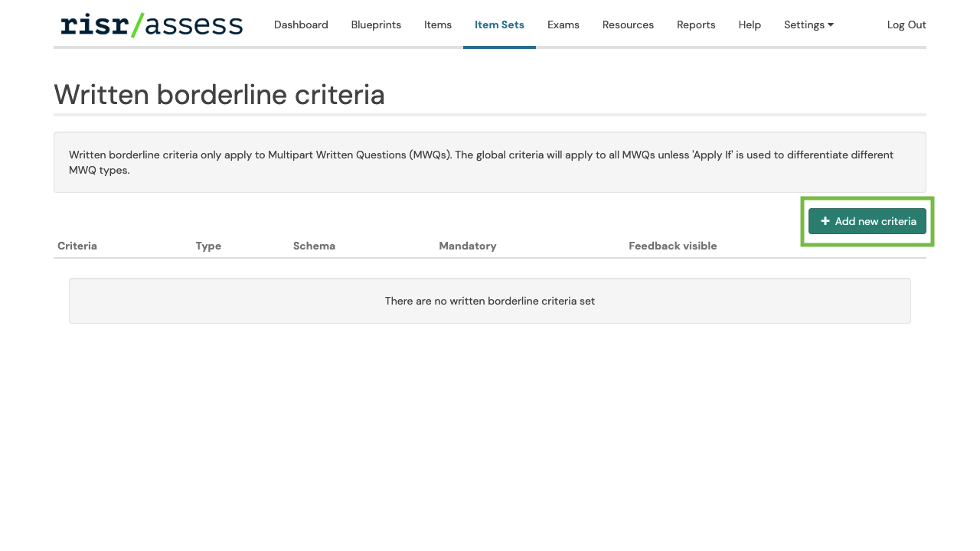Viewport: 980px width, 551px height.
Task: Click the Written borderline criteria heading
Action: coord(219,95)
